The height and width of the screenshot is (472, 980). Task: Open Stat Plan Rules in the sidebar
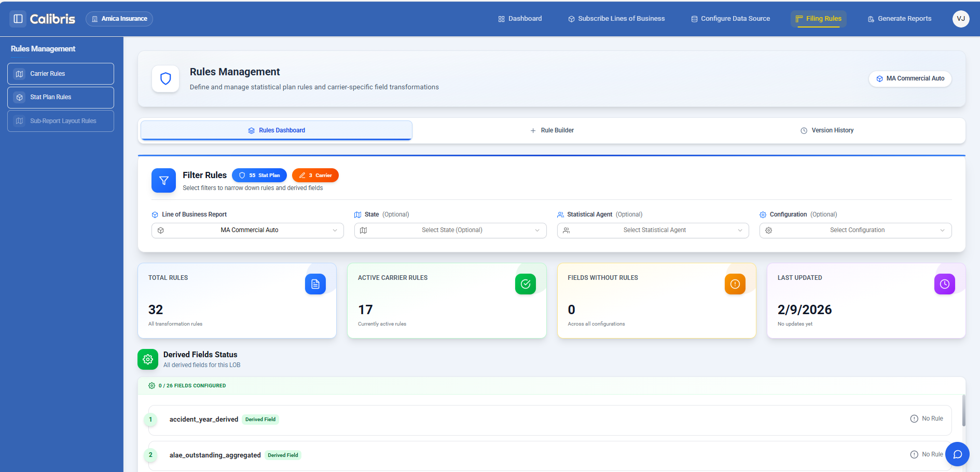pos(60,97)
